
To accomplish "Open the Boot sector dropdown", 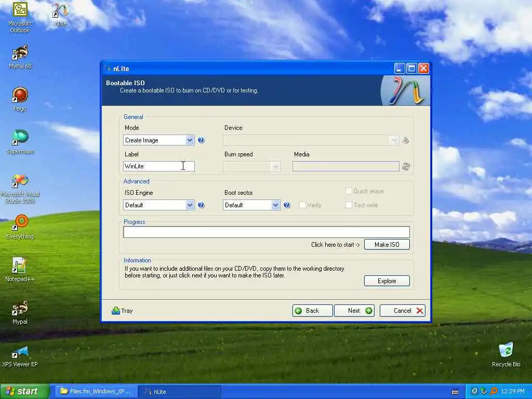I will 251,205.
